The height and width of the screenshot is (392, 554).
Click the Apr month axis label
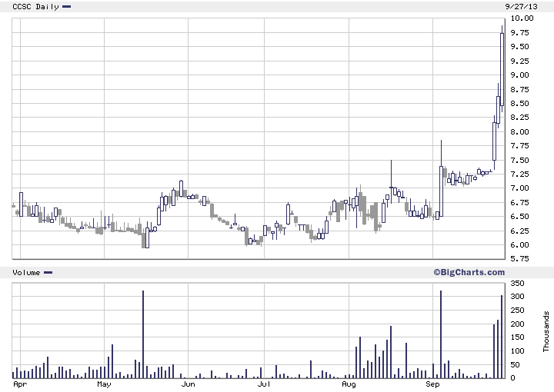pyautogui.click(x=20, y=384)
